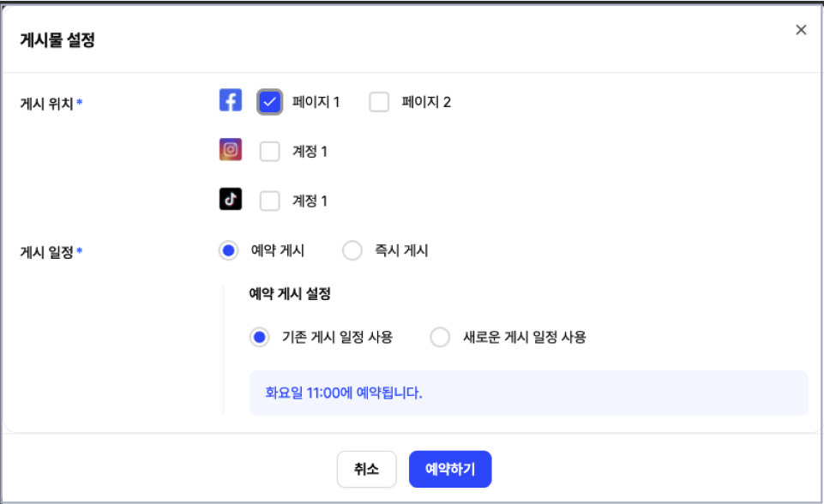Screen dimensions: 824x504
Task: Click the 예약 게시 설정 section heading
Action: click(290, 293)
